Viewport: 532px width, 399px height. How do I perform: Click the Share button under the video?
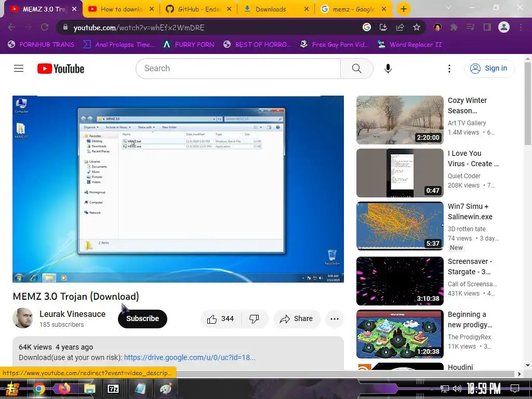click(x=297, y=318)
